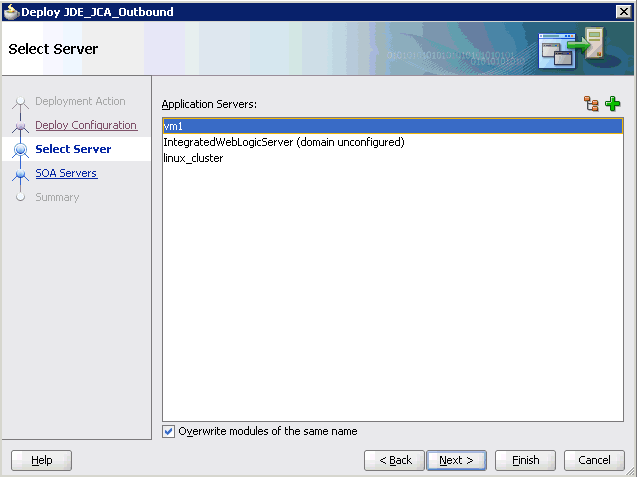
Task: Click the title bar application icon
Action: [11, 12]
